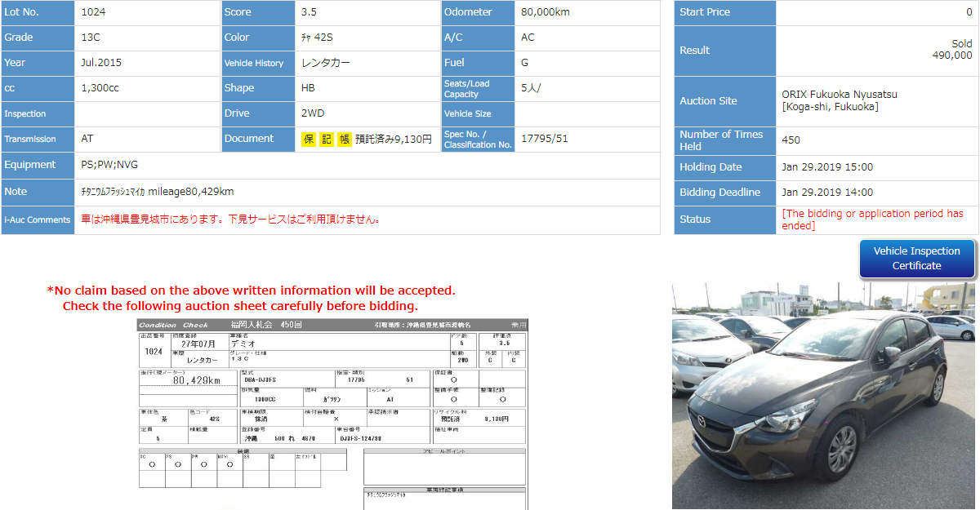
Task: Click the yellow 保 document badge
Action: (x=309, y=140)
